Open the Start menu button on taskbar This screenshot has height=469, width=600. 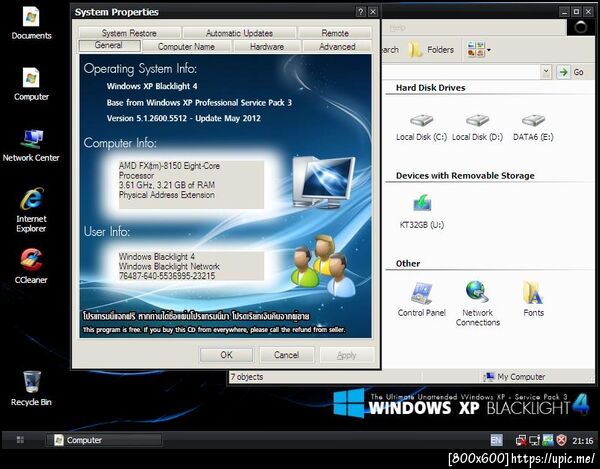coord(20,440)
